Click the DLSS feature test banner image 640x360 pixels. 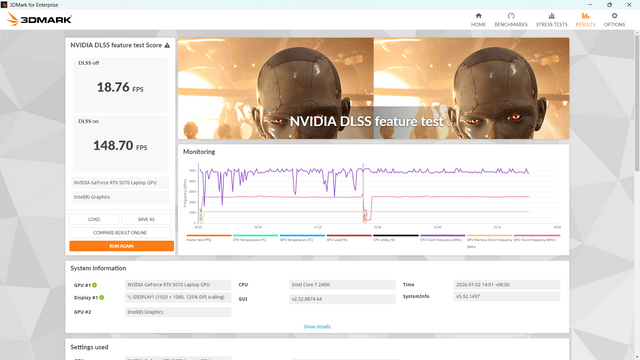coord(373,89)
